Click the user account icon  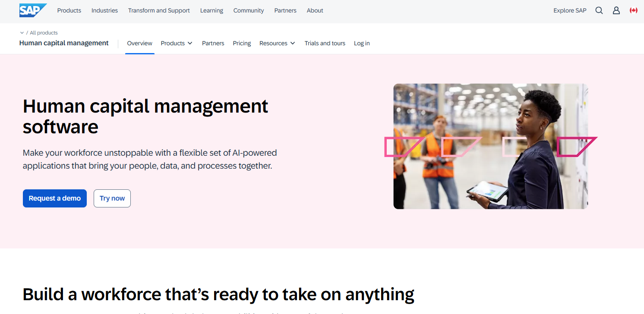[616, 10]
